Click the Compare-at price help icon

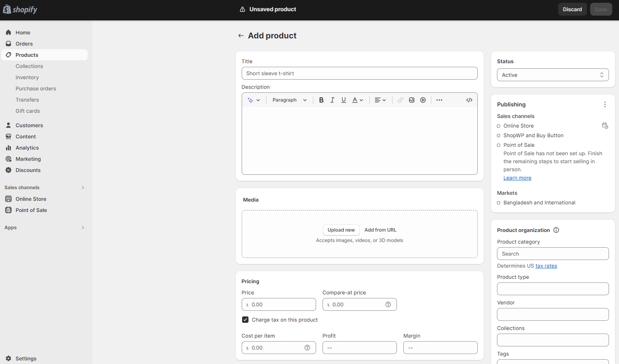click(x=388, y=304)
